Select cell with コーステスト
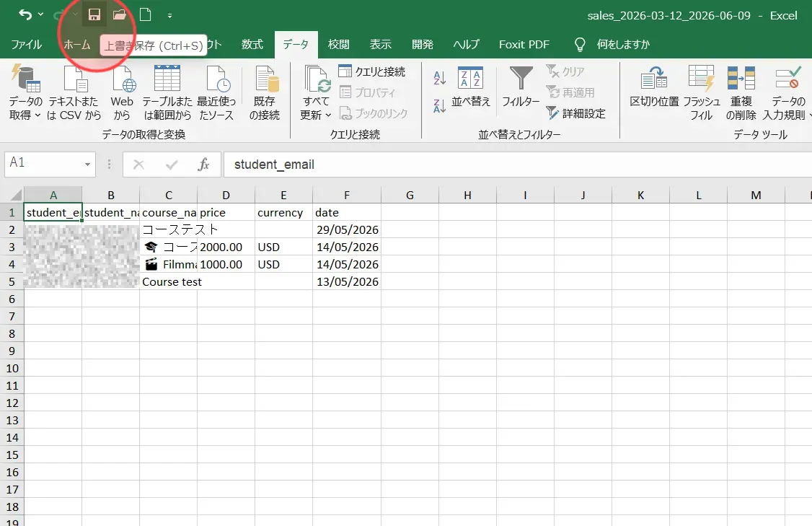The width and height of the screenshot is (812, 526). 168,229
